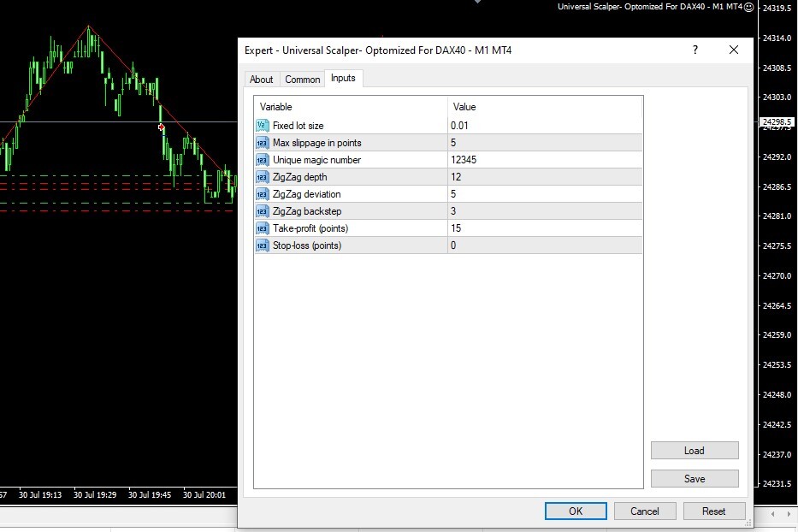Click the dialog help question mark icon
The width and height of the screenshot is (798, 532).
tap(695, 50)
